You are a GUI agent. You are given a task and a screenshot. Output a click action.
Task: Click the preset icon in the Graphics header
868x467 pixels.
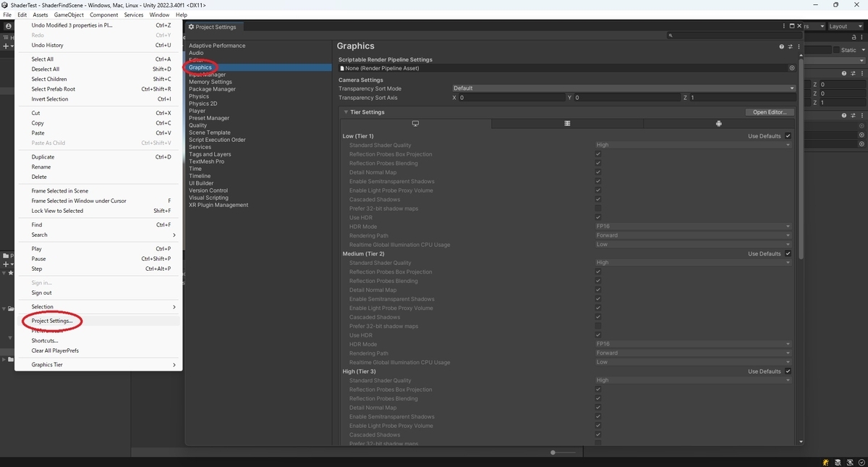coord(790,46)
